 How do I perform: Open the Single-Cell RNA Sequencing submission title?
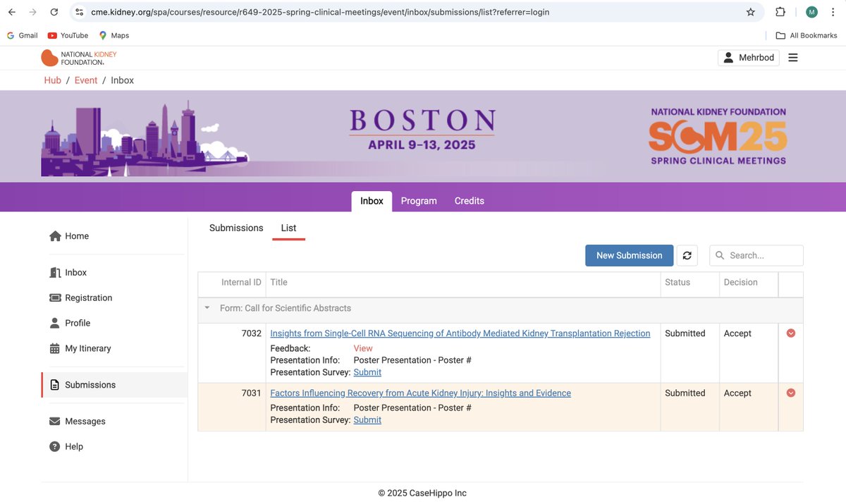[x=460, y=333]
